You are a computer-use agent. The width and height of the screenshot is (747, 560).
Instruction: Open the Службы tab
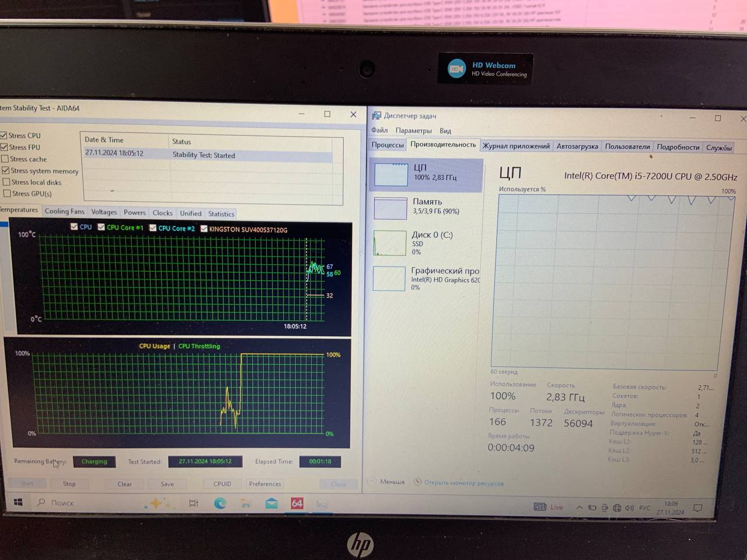[718, 148]
